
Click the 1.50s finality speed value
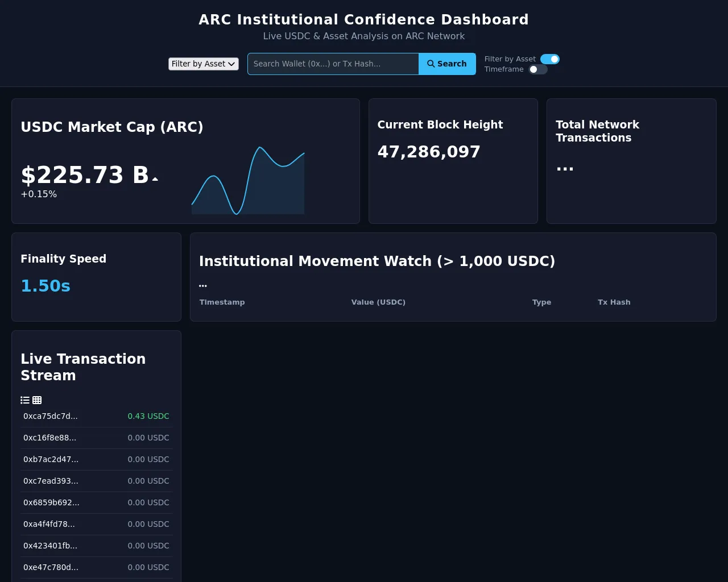[x=45, y=286]
